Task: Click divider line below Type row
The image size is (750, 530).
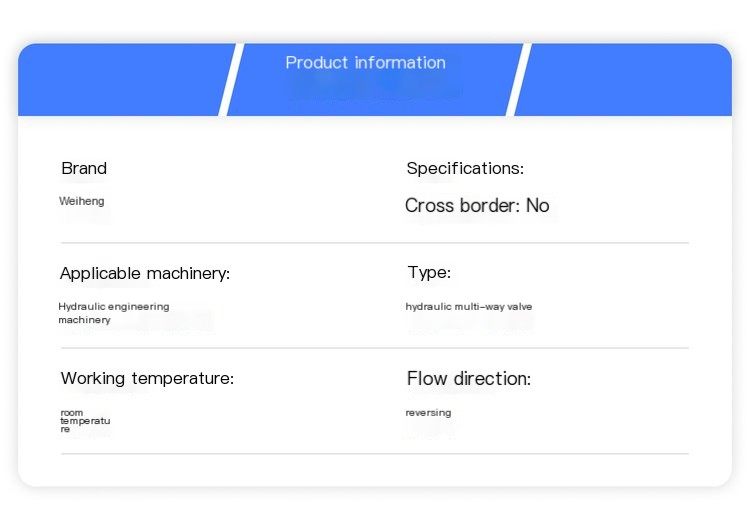Action: 375,348
